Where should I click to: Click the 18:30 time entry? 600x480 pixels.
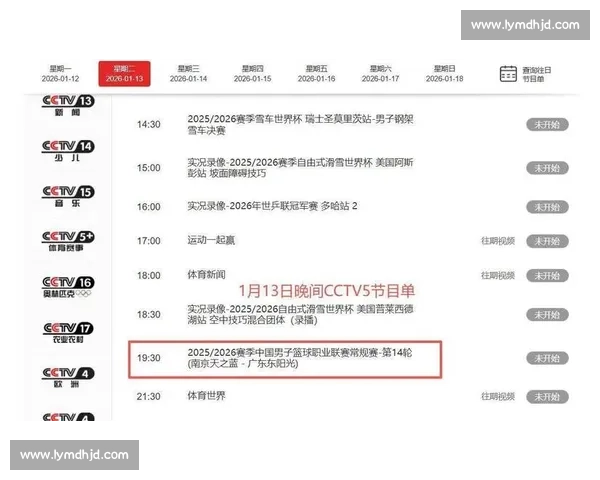(149, 315)
